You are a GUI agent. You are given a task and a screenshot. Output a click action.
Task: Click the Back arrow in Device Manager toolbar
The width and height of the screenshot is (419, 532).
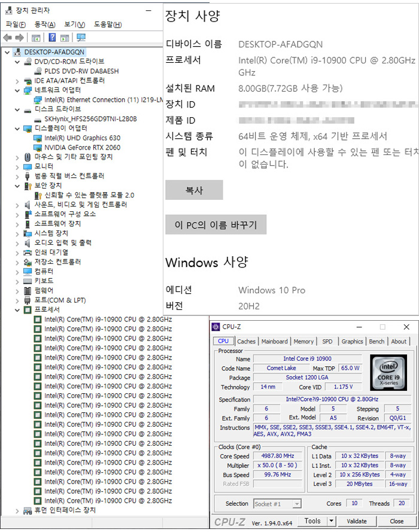click(x=7, y=38)
